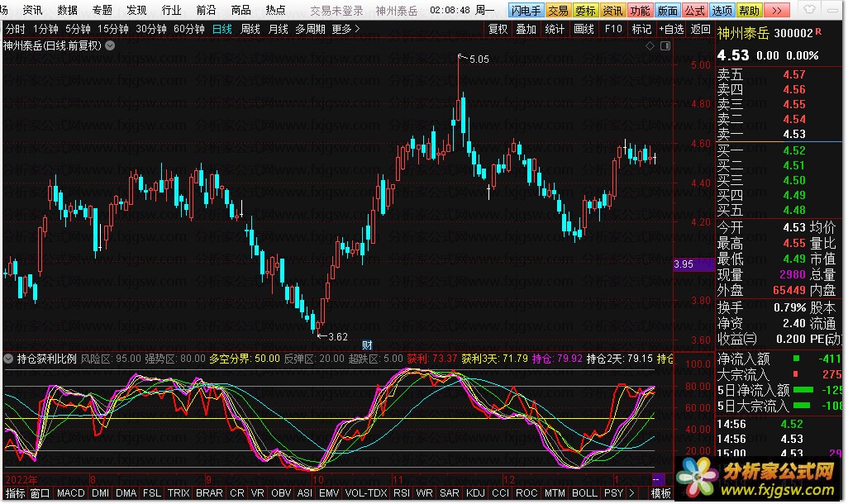Switch to 周线 weekly chart

(250, 29)
